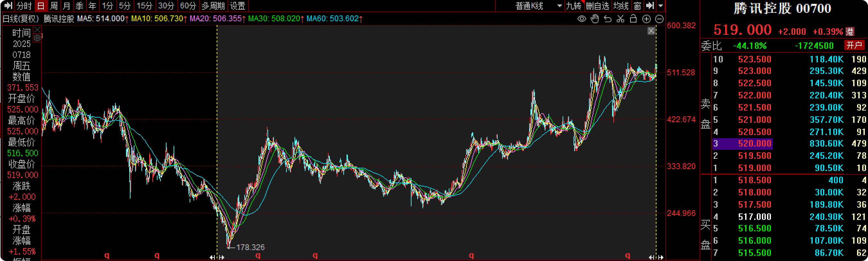868x261 pixels.
Task: Click the 最低价 516.500 value
Action: (23, 153)
